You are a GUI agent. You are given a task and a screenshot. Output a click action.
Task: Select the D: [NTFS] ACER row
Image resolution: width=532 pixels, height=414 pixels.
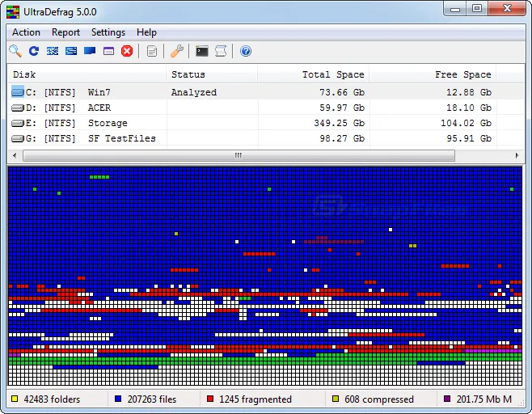click(x=266, y=108)
